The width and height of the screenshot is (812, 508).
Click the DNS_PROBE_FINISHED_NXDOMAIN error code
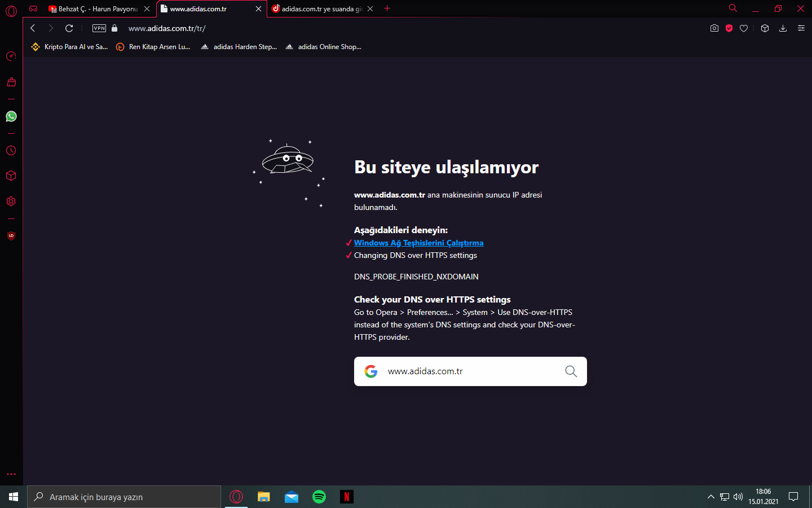coord(416,277)
